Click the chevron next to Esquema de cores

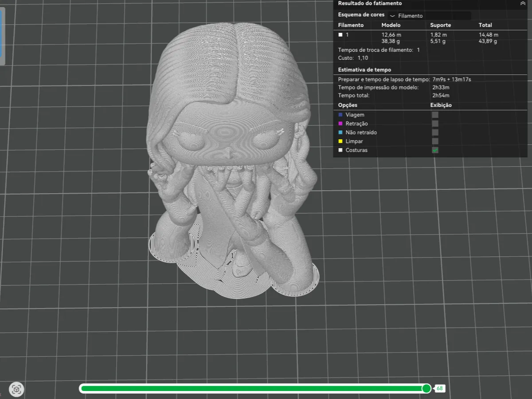pyautogui.click(x=393, y=16)
